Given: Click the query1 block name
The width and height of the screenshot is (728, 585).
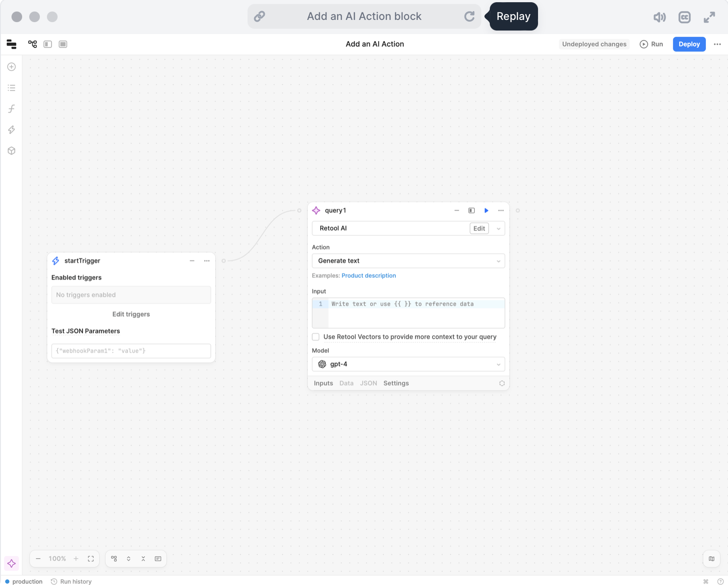Looking at the screenshot, I should pos(335,211).
